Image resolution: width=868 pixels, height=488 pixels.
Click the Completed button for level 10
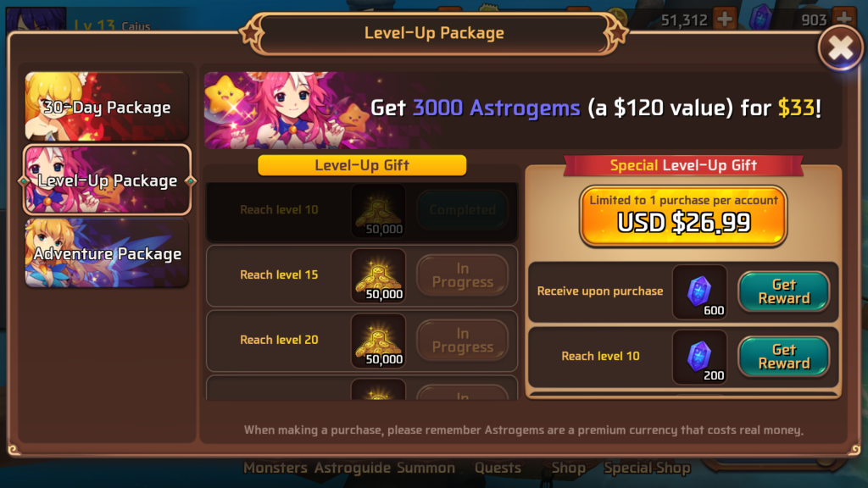[x=462, y=210]
